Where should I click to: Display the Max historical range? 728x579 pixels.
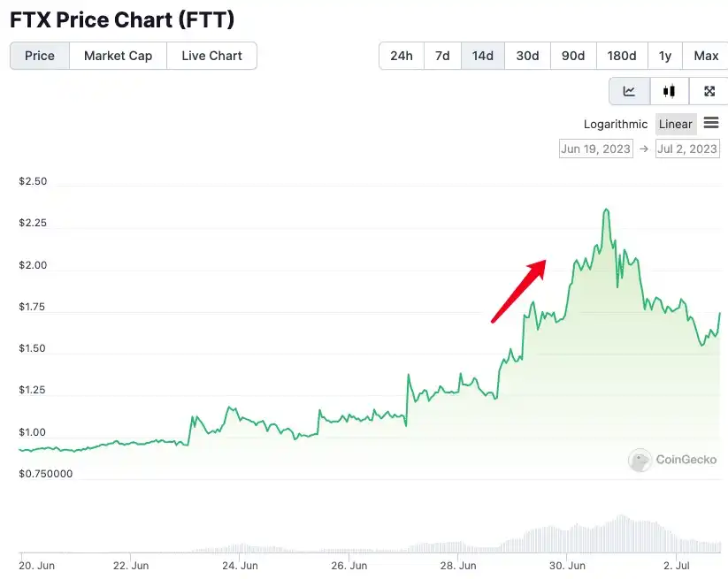(705, 55)
